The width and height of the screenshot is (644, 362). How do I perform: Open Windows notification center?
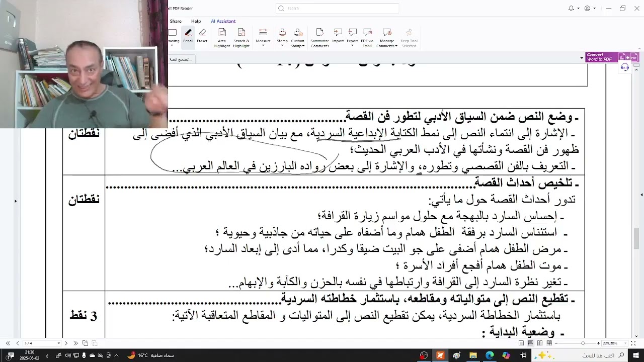point(11,355)
